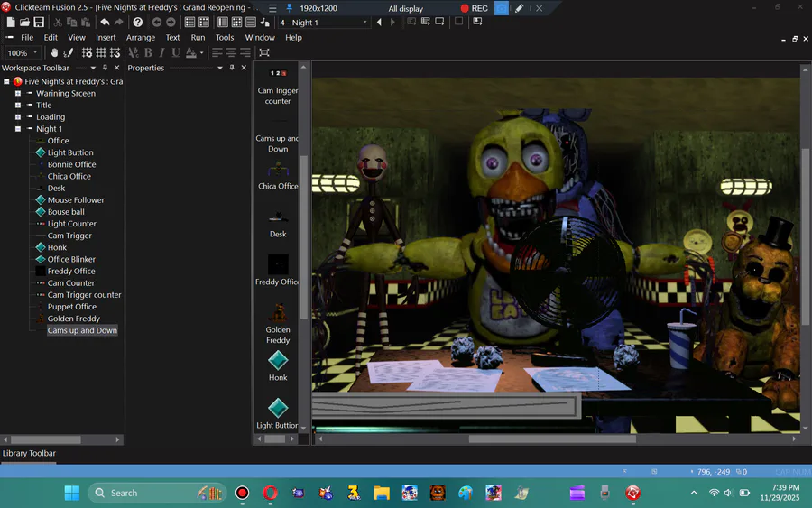The image size is (812, 508).
Task: Open the File menu
Action: (x=27, y=37)
